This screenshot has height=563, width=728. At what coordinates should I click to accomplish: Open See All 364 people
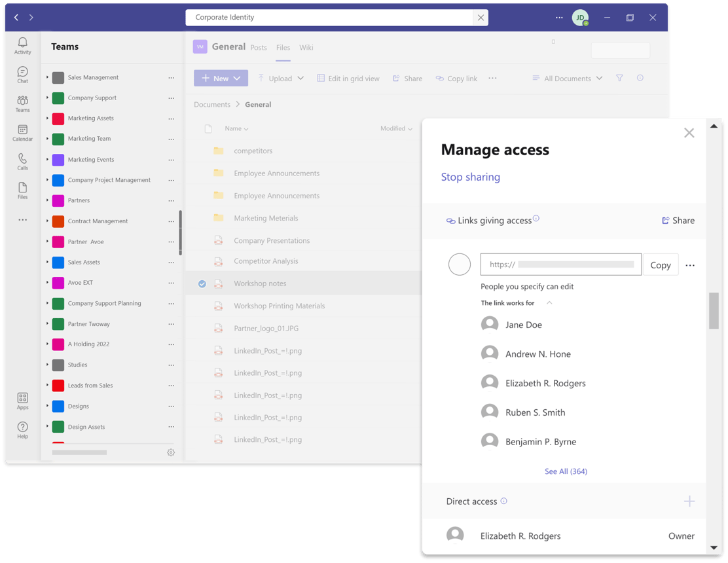click(x=566, y=471)
